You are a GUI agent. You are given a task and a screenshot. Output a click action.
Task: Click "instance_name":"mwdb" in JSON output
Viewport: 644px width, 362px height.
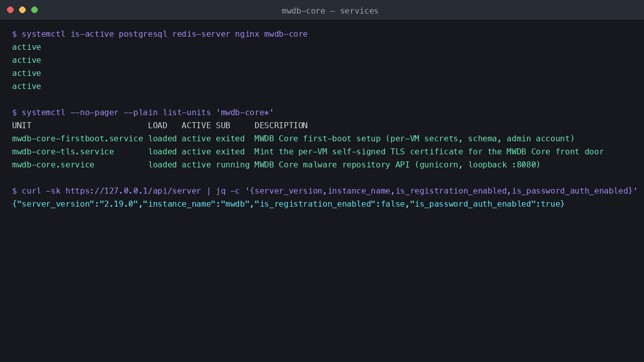click(x=196, y=204)
